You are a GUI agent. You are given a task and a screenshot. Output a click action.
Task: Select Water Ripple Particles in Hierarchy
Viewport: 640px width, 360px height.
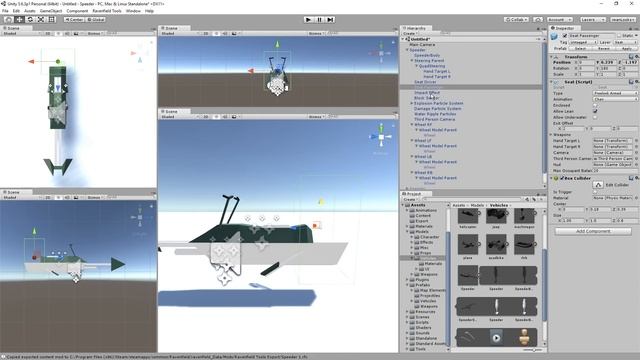coord(435,114)
